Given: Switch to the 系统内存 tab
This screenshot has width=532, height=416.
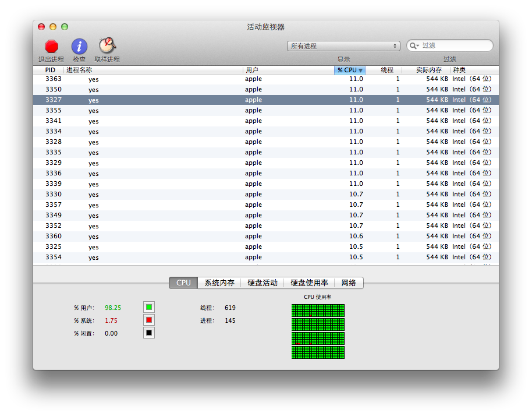Looking at the screenshot, I should (219, 283).
